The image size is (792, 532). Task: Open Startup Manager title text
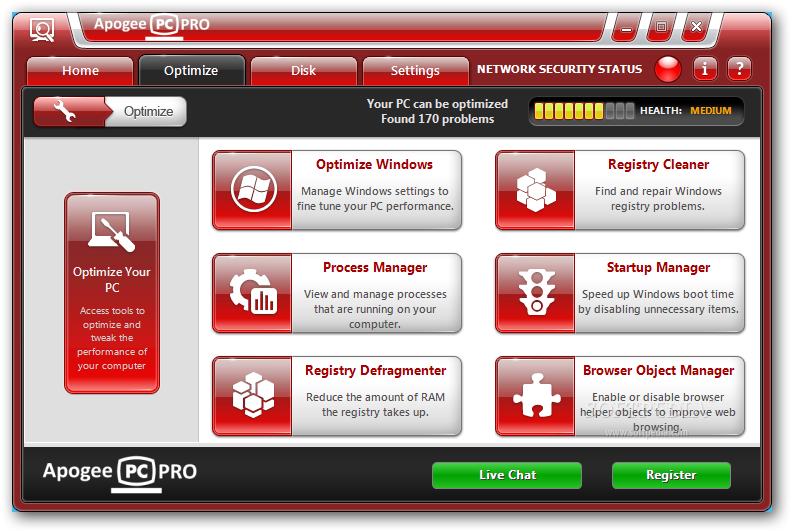pos(658,267)
